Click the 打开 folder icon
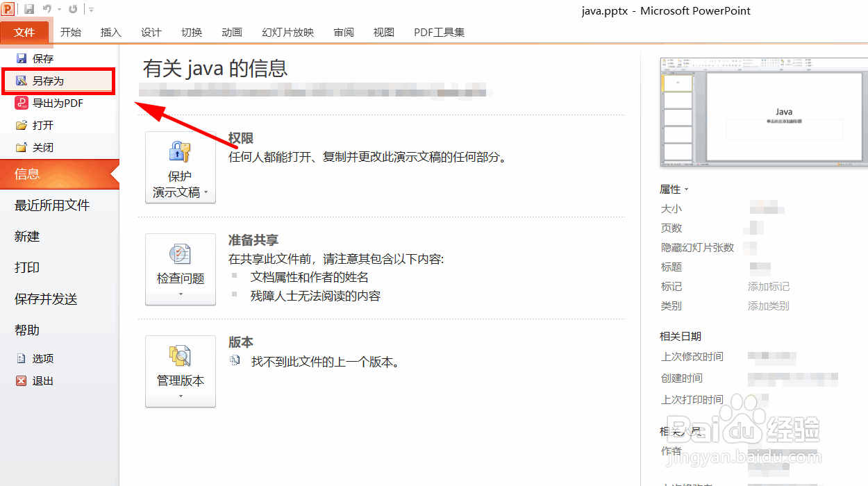The image size is (868, 486). point(22,126)
